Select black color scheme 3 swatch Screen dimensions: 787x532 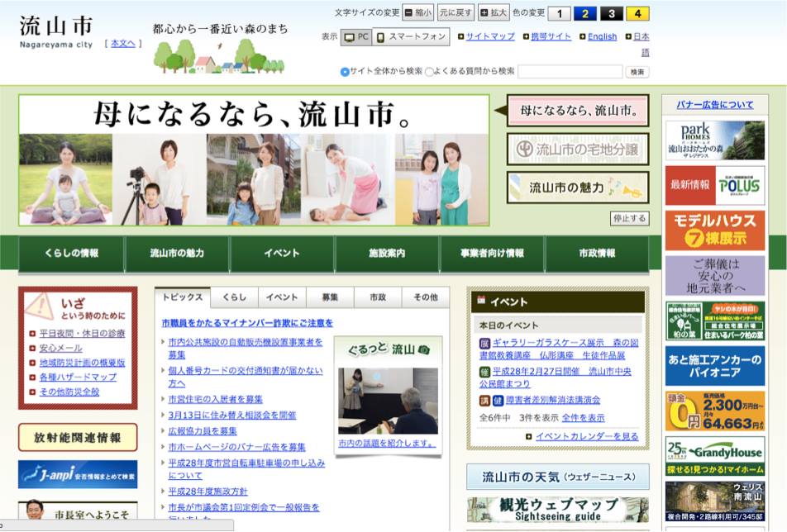tap(612, 13)
